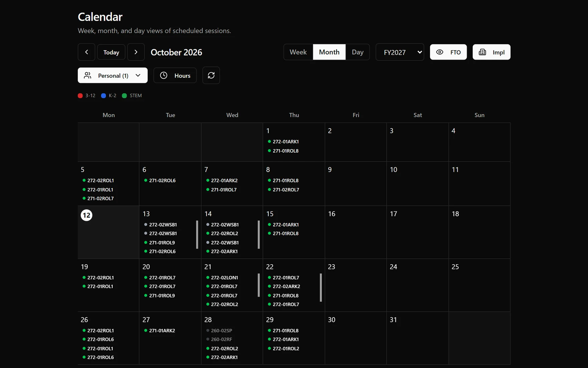Open the Hours clock button
This screenshot has width=588, height=368.
click(x=175, y=75)
